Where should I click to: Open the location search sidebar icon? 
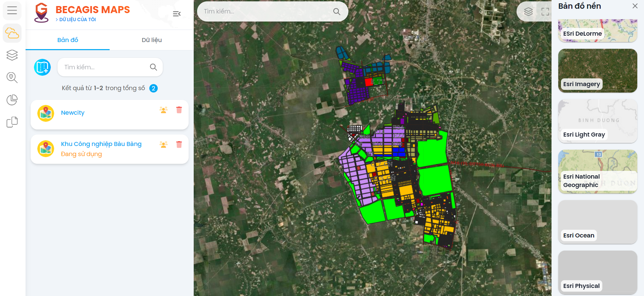coord(12,77)
